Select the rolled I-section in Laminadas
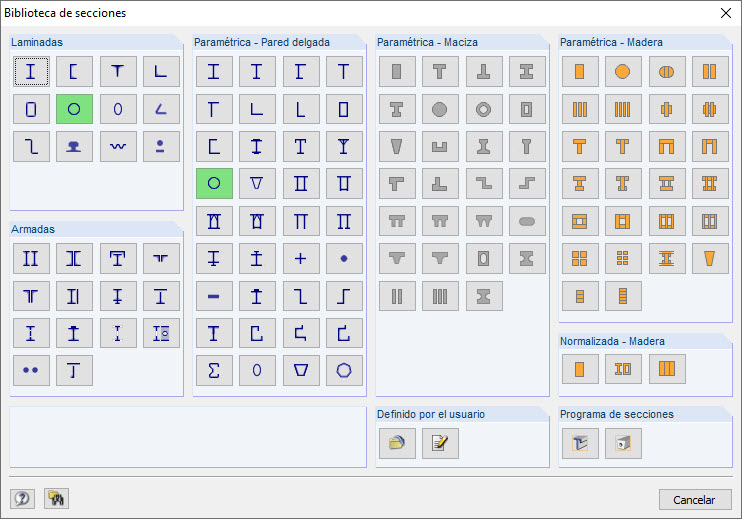The width and height of the screenshot is (742, 519). (31, 71)
